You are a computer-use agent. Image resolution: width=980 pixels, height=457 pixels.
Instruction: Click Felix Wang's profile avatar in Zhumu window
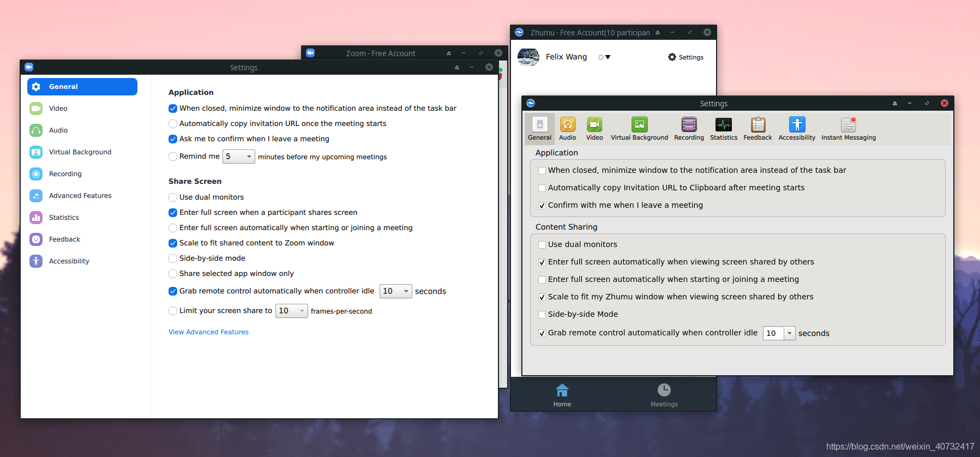click(528, 57)
